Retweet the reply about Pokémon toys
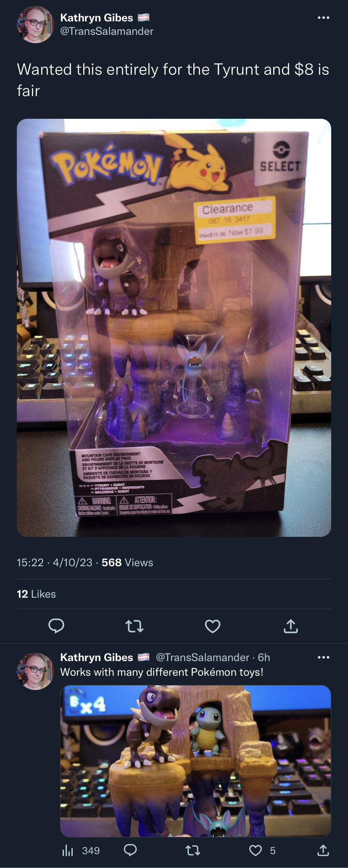The width and height of the screenshot is (348, 868). [x=193, y=850]
